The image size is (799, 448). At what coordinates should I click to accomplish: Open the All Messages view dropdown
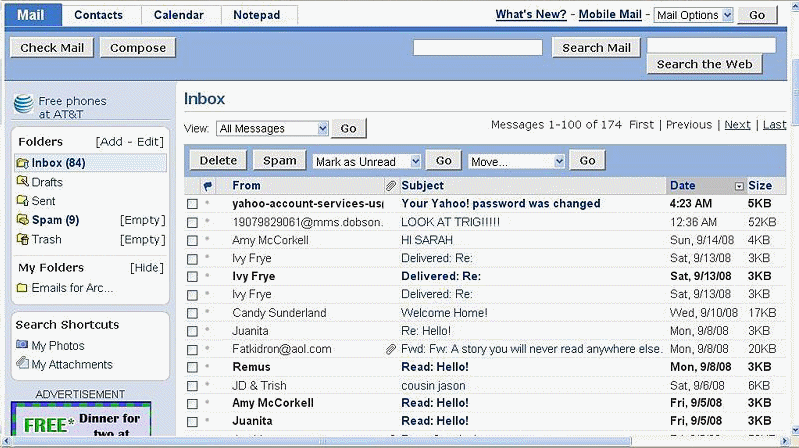[x=272, y=128]
